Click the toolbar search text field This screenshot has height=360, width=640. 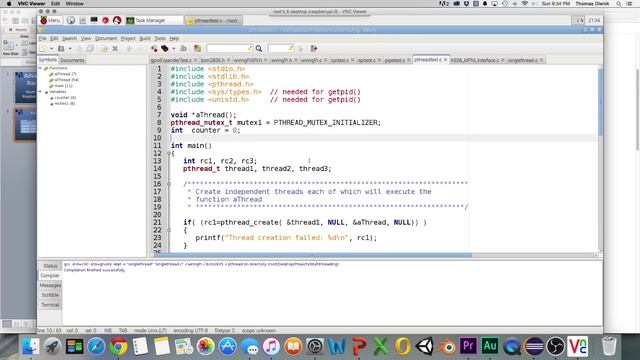click(229, 49)
